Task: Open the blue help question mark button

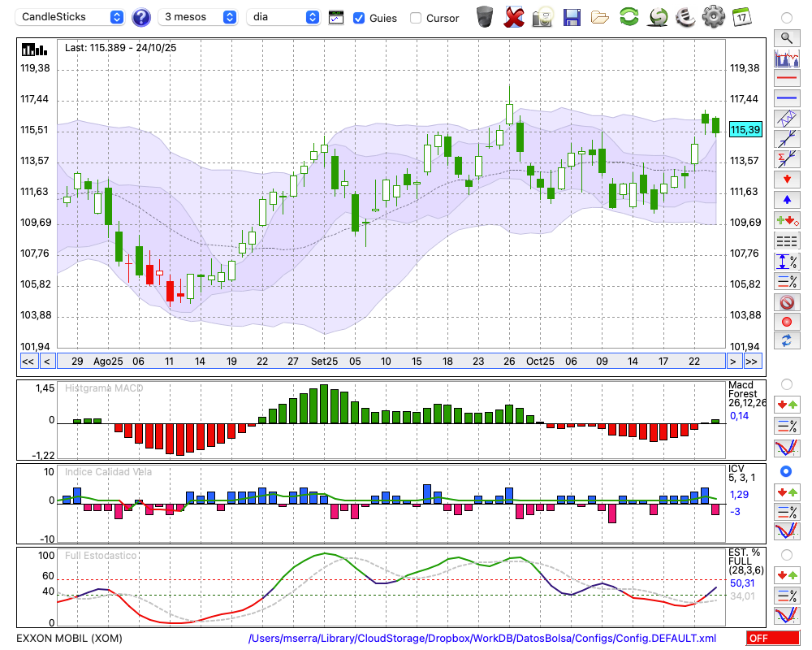Action: coord(140,17)
